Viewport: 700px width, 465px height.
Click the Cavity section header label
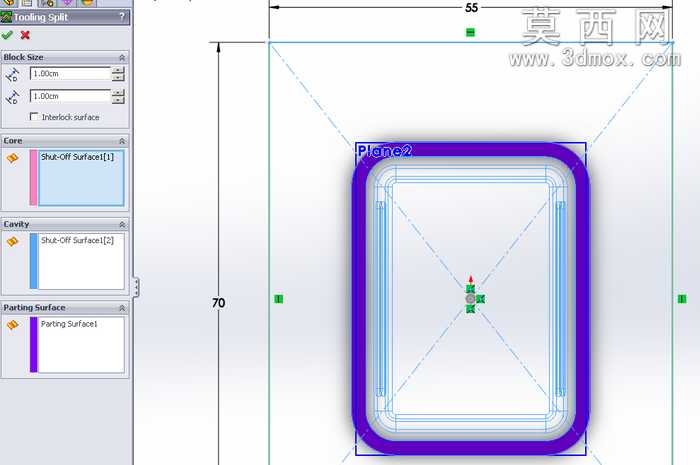[16, 224]
